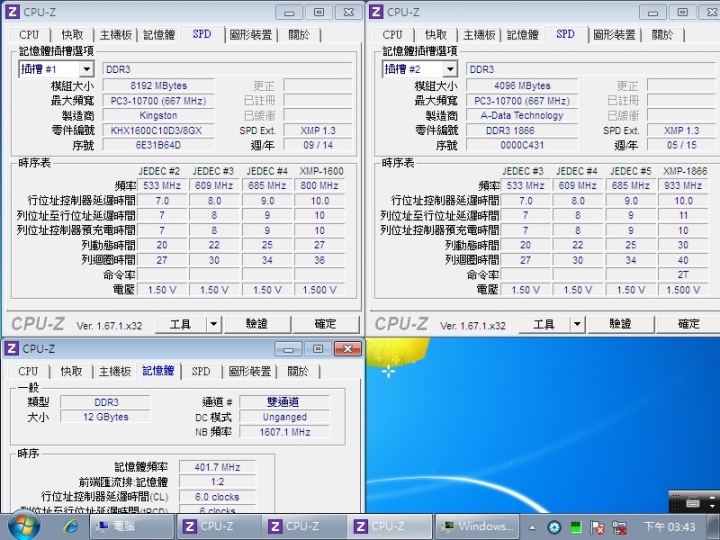Viewport: 720px width, 540px height.
Task: Show hidden tray icons arrow
Action: click(x=532, y=527)
